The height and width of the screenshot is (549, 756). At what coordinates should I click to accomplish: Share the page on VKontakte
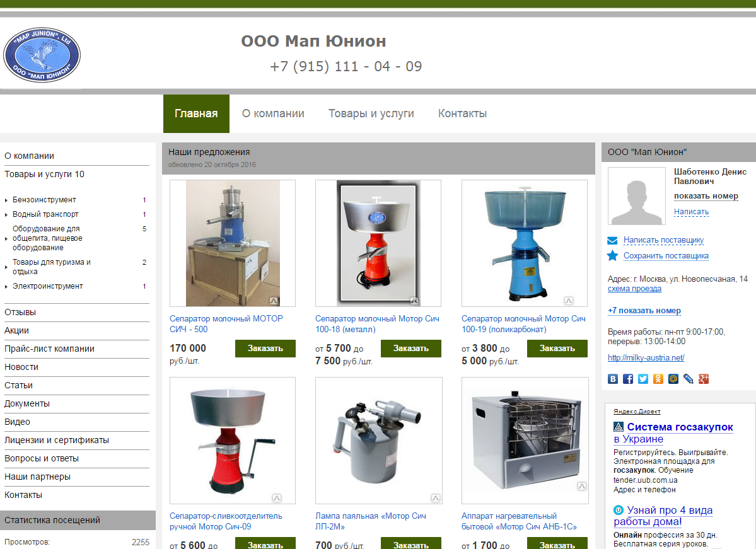point(613,379)
